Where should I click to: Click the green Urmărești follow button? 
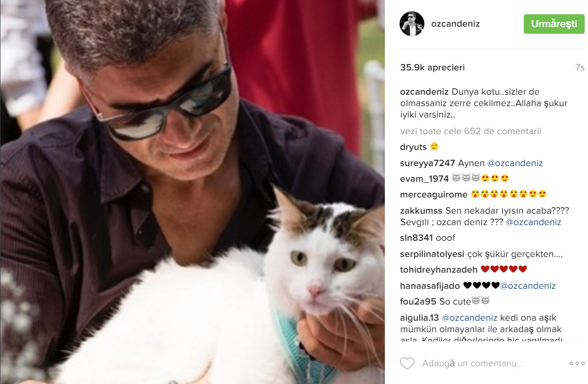pyautogui.click(x=554, y=24)
